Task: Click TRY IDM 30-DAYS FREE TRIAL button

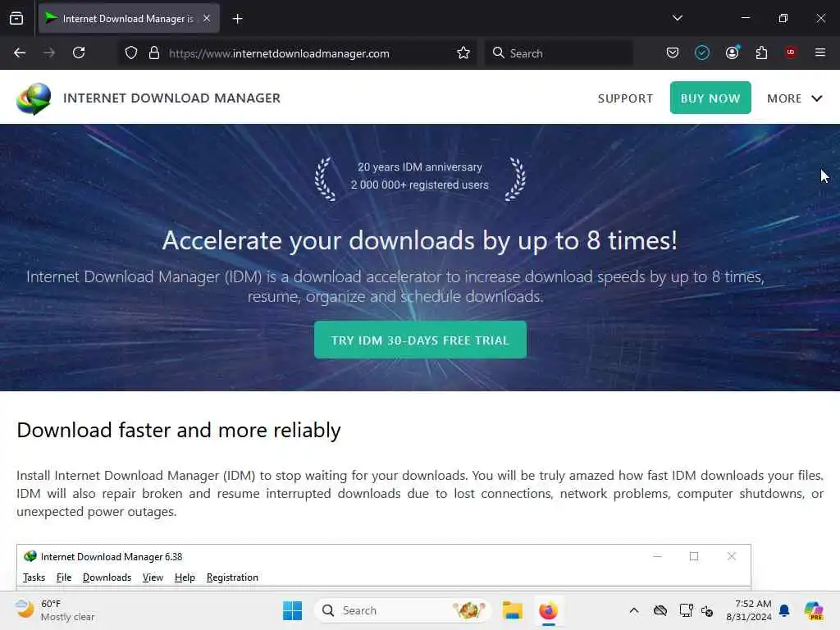Action: tap(420, 340)
